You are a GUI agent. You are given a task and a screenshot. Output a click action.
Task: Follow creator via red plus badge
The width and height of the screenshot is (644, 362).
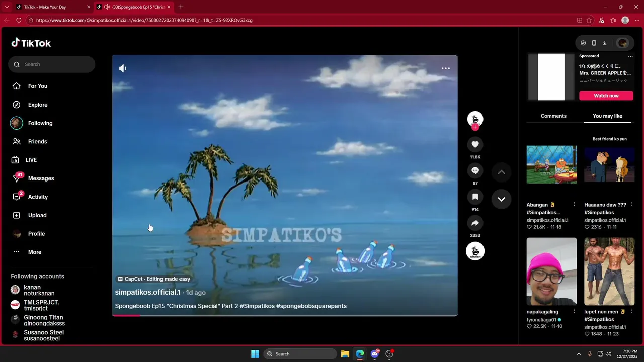click(475, 127)
